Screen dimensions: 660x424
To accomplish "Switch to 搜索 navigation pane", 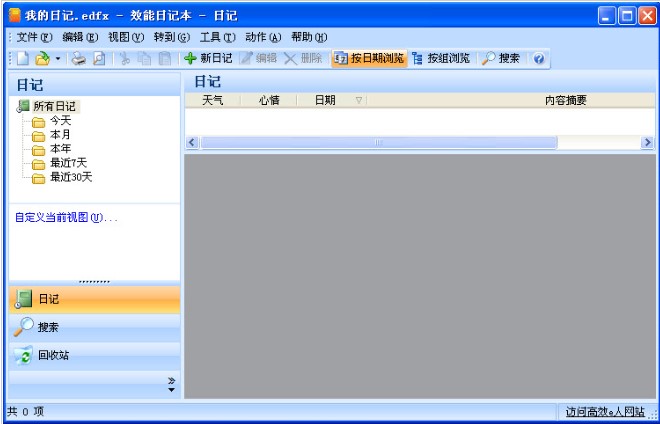I will pos(94,328).
